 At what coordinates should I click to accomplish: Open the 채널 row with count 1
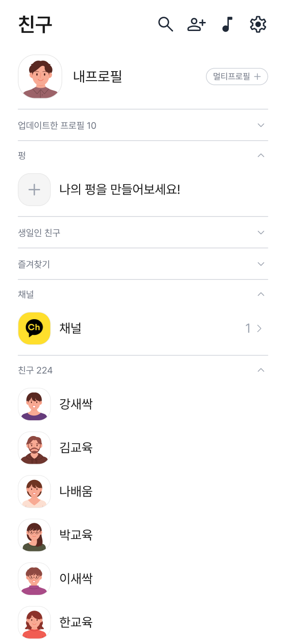point(143,328)
